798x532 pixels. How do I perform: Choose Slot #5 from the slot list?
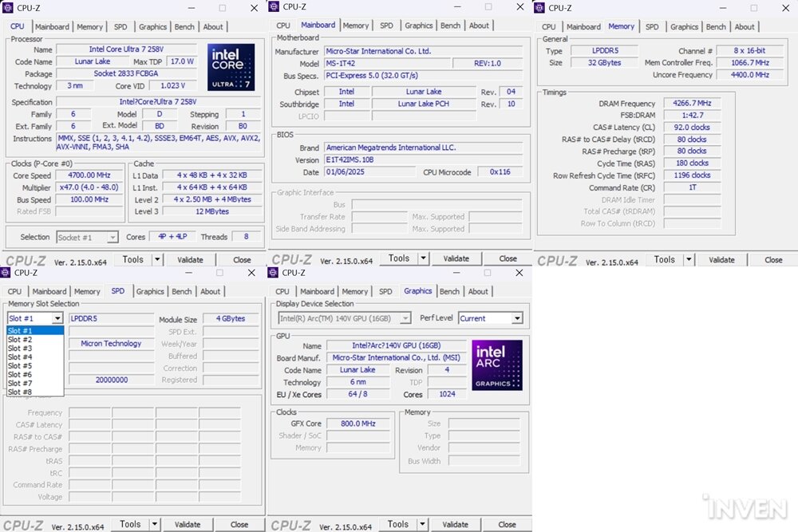coord(35,365)
